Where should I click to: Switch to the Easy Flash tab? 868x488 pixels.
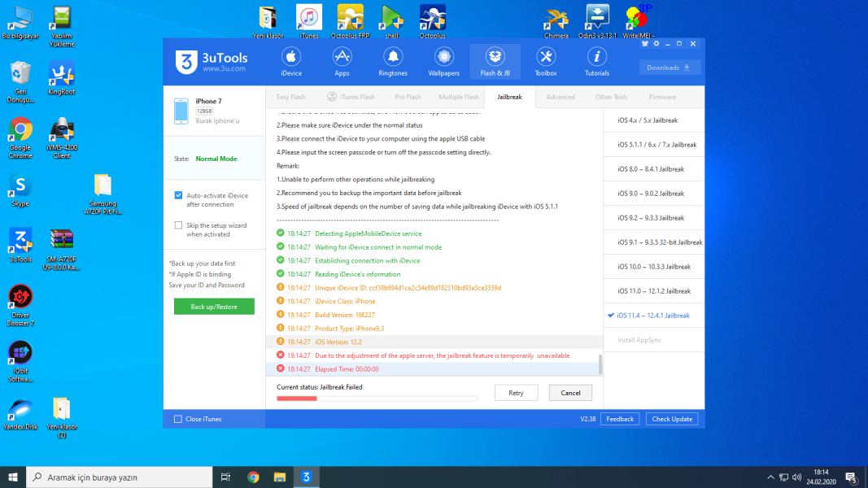pos(291,97)
